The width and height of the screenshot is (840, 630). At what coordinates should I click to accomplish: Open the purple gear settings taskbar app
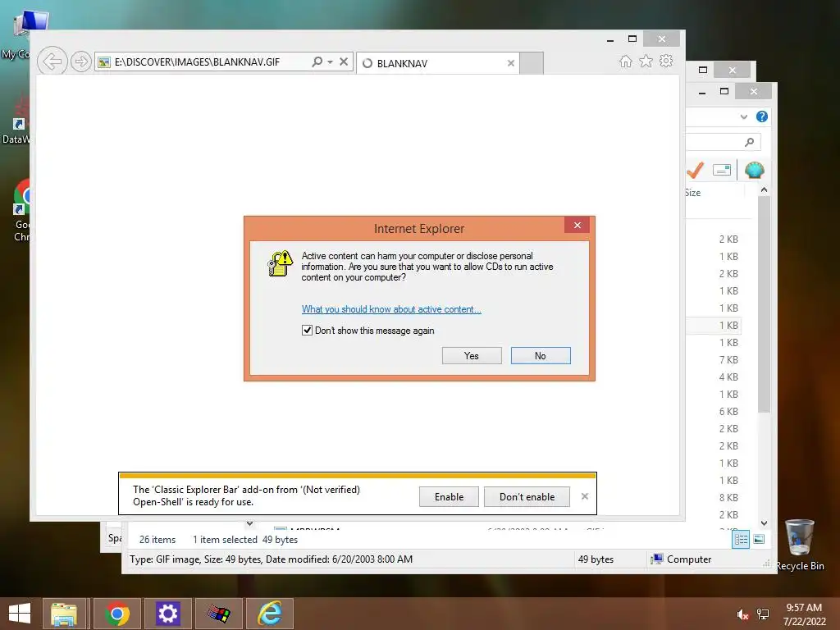point(167,614)
